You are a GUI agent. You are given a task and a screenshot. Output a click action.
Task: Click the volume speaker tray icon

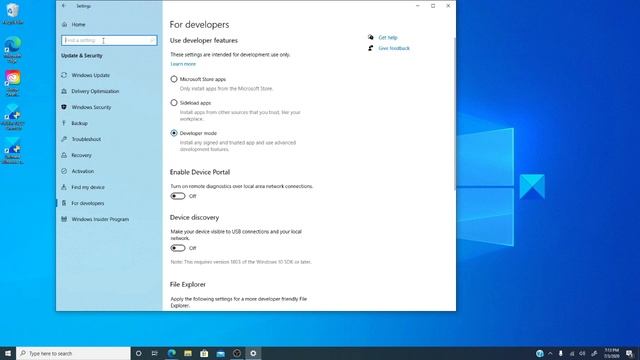582,353
